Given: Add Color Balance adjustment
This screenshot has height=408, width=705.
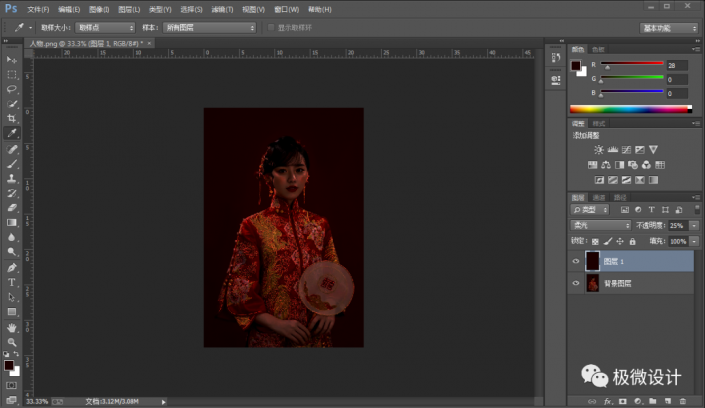Looking at the screenshot, I should pos(606,165).
